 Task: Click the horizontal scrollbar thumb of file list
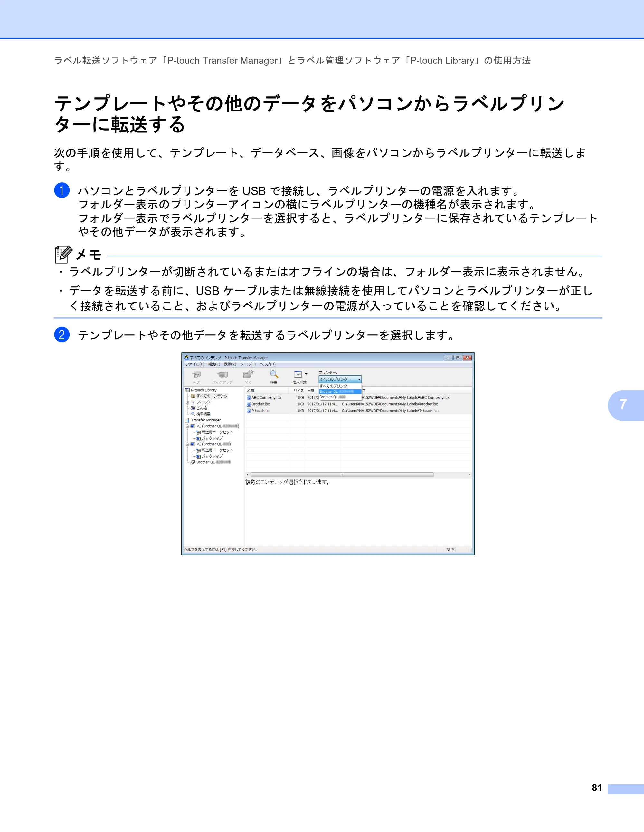(x=342, y=475)
